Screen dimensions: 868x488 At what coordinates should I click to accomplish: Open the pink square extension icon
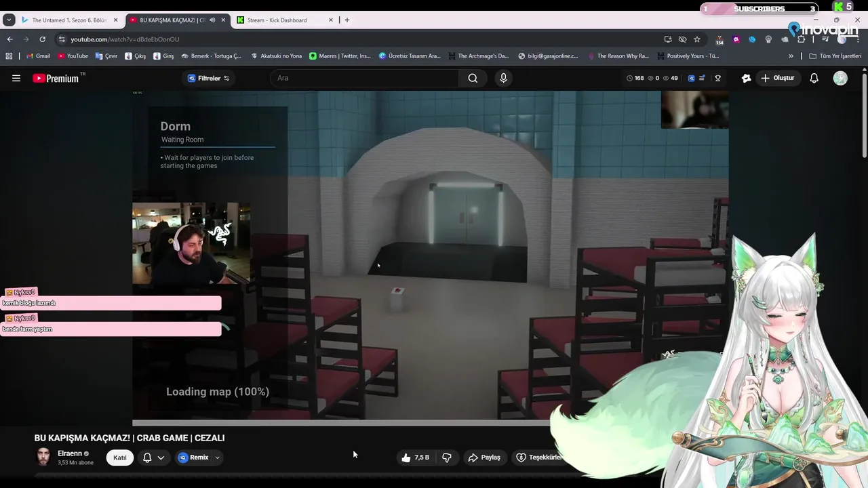pos(736,39)
